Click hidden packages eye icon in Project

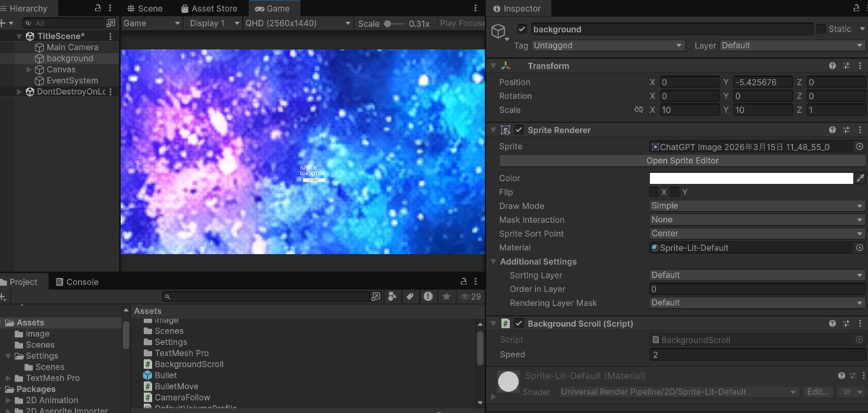pos(471,297)
